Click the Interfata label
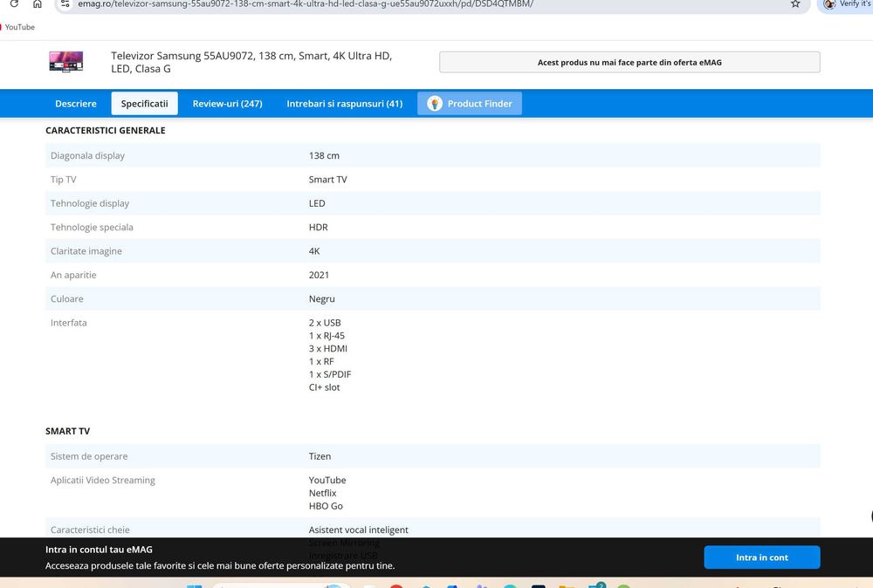The image size is (873, 588). tap(68, 323)
